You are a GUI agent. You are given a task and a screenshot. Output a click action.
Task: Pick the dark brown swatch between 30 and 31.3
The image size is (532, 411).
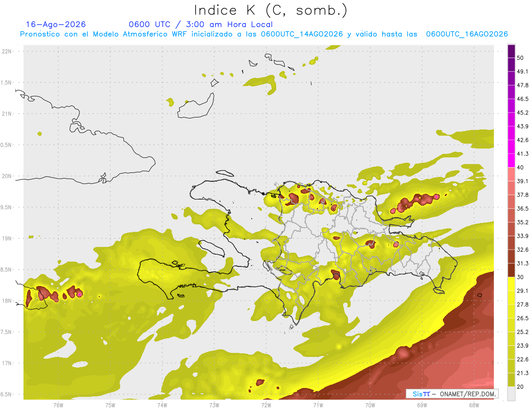point(511,270)
